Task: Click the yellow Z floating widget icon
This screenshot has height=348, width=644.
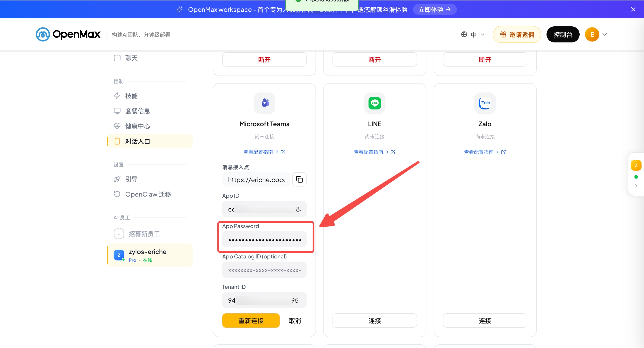Action: click(x=636, y=165)
